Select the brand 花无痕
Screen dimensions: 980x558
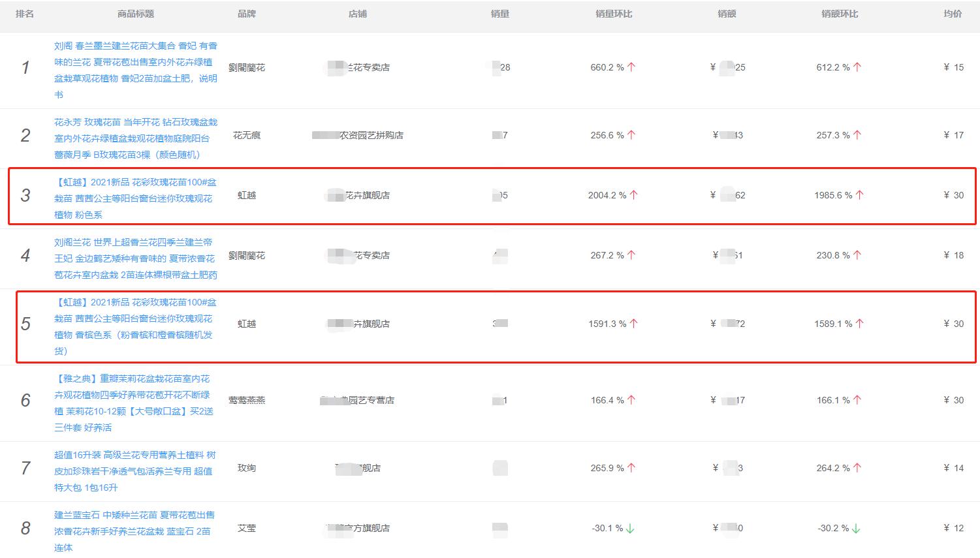[x=247, y=135]
